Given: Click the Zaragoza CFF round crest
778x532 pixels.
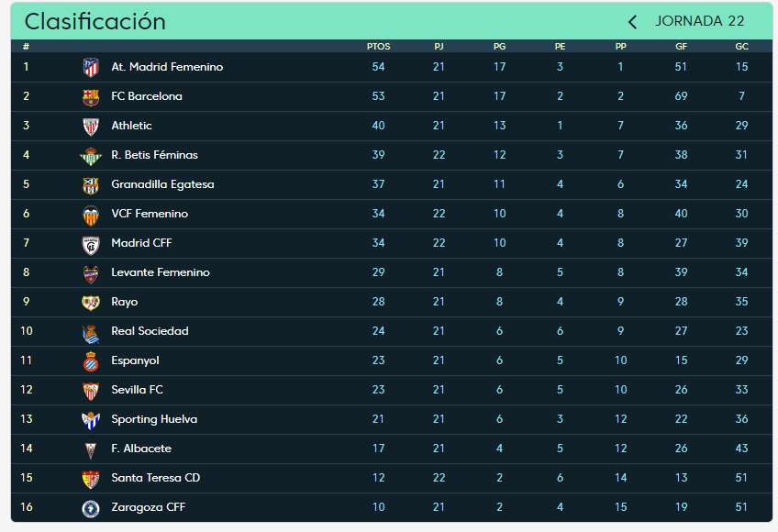Looking at the screenshot, I should pos(91,507).
